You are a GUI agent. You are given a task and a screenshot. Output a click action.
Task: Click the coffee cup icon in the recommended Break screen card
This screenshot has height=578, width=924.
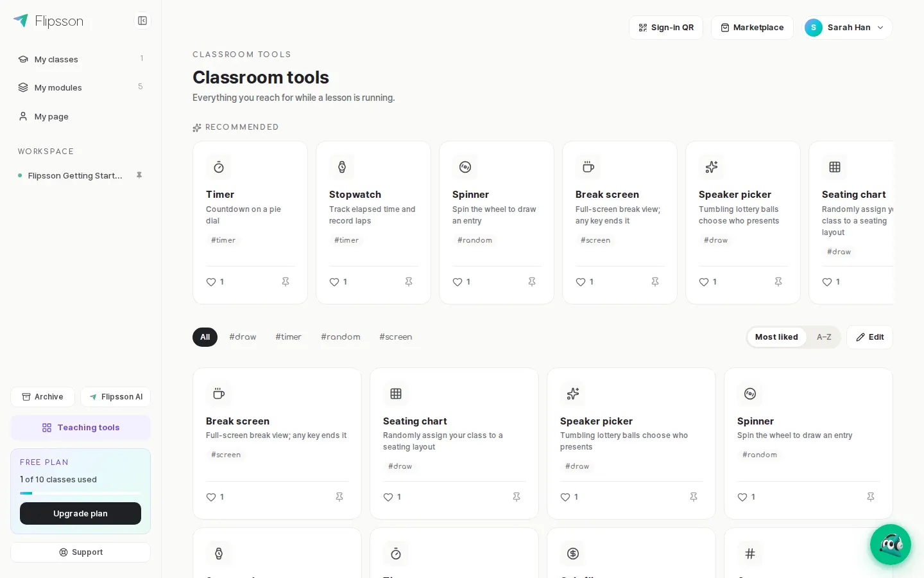click(x=588, y=167)
